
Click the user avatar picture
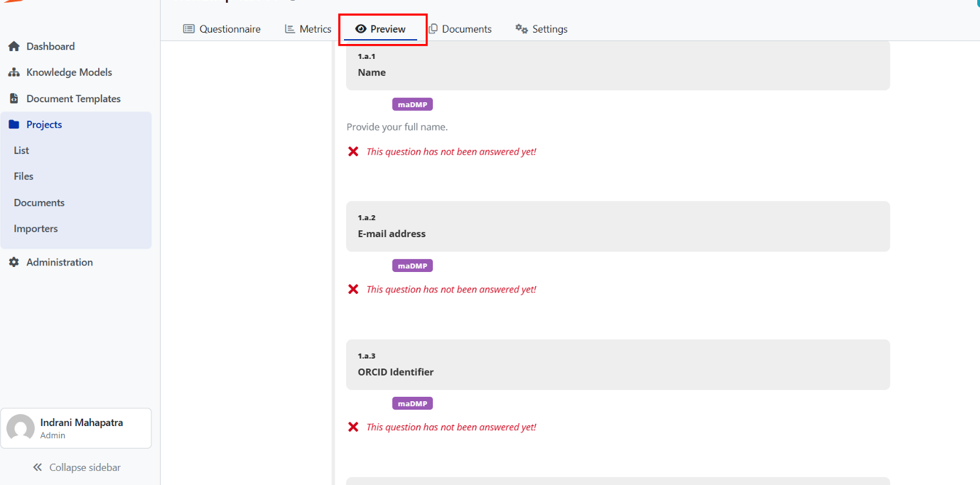point(21,428)
